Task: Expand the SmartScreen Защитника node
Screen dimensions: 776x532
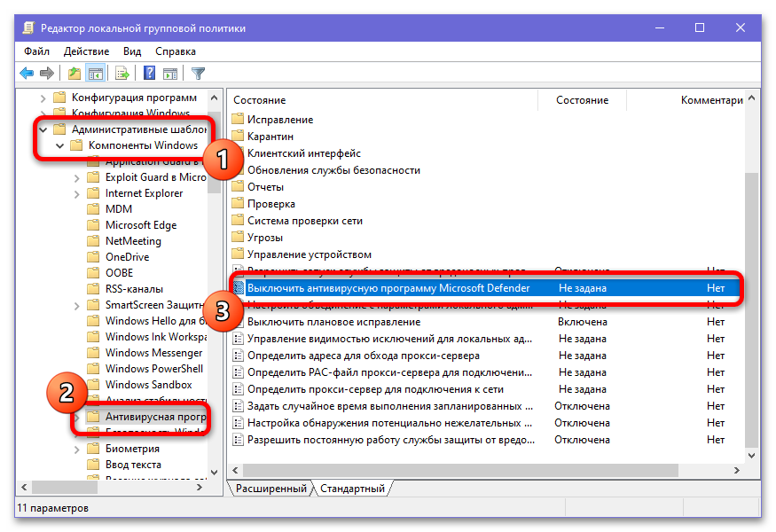Action: [x=76, y=306]
